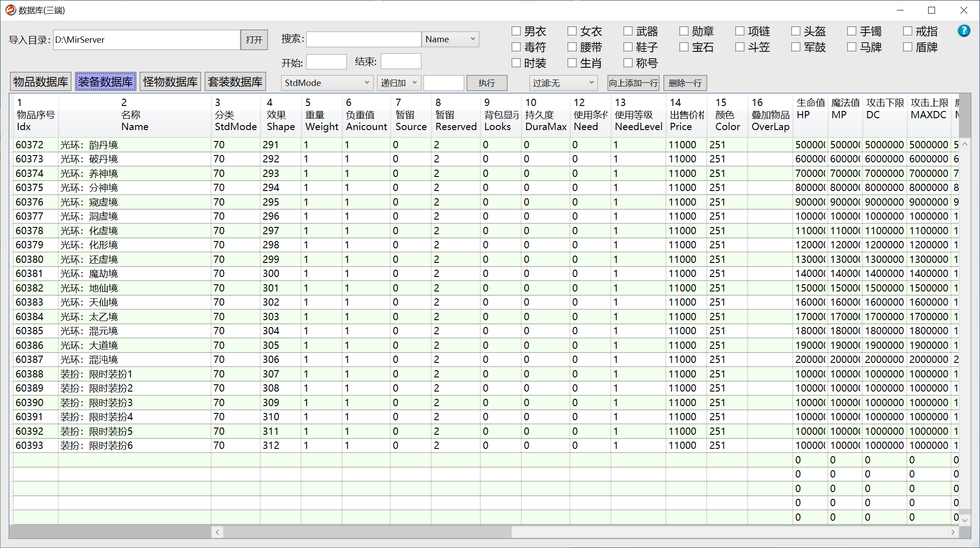The image size is (980, 548).
Task: Click the 删除一行 button
Action: coord(685,83)
